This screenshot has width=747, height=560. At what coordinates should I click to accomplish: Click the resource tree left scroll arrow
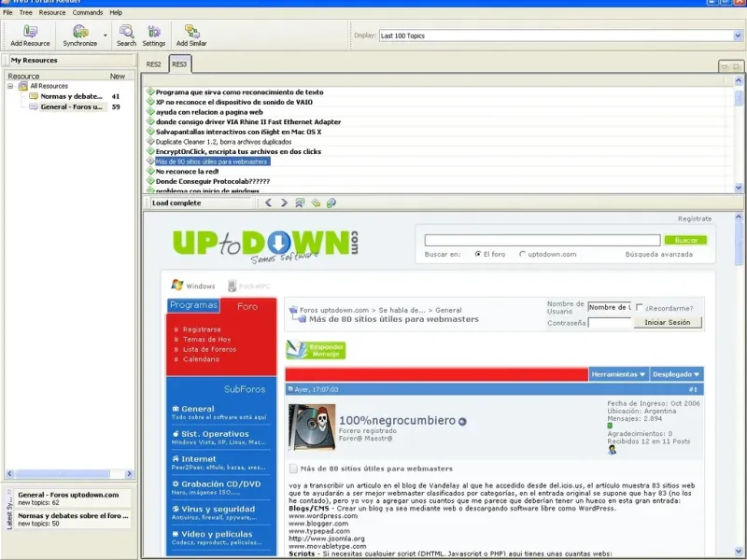click(x=10, y=474)
